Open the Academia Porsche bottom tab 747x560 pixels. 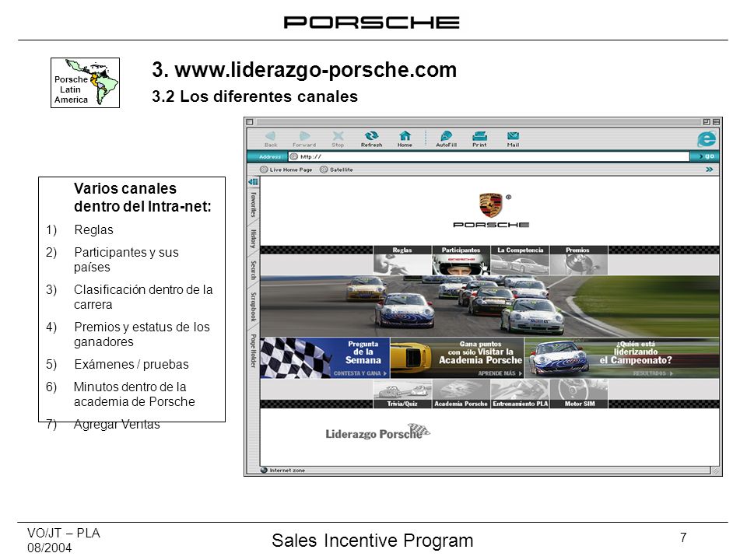[461, 404]
